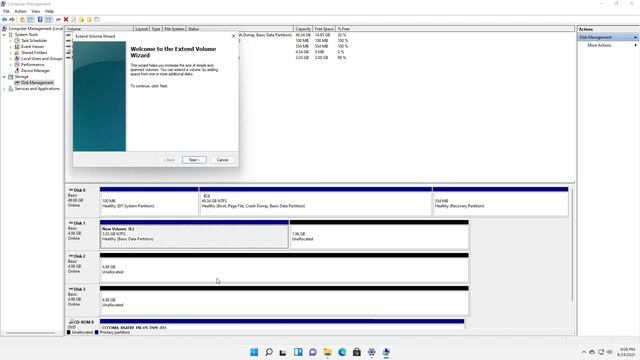
Task: Open the Settings gear taskbar icon
Action: [x=371, y=352]
